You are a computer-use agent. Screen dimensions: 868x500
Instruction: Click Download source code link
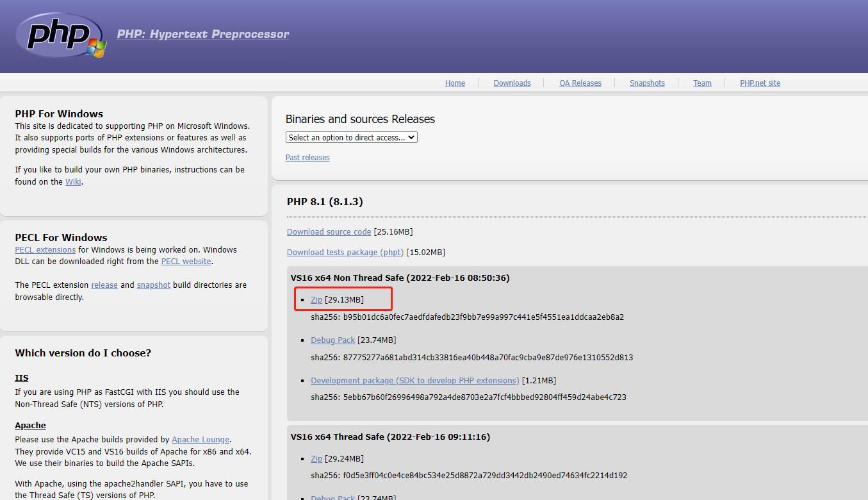pyautogui.click(x=329, y=232)
